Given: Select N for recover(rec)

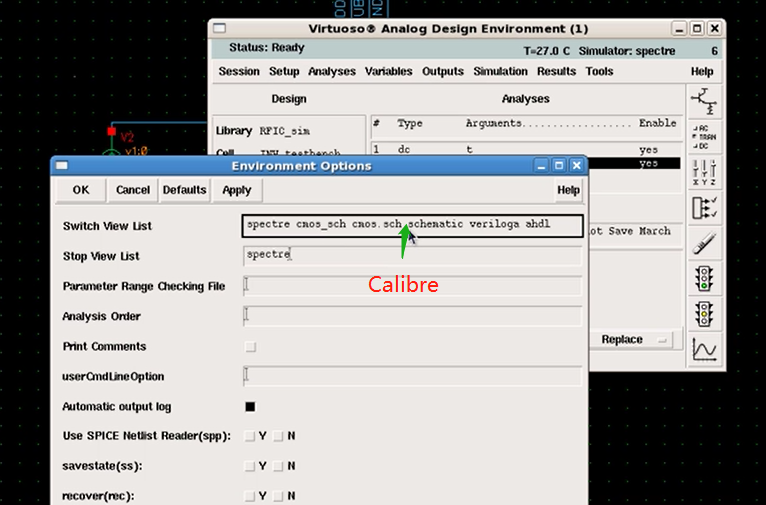Looking at the screenshot, I should (278, 496).
